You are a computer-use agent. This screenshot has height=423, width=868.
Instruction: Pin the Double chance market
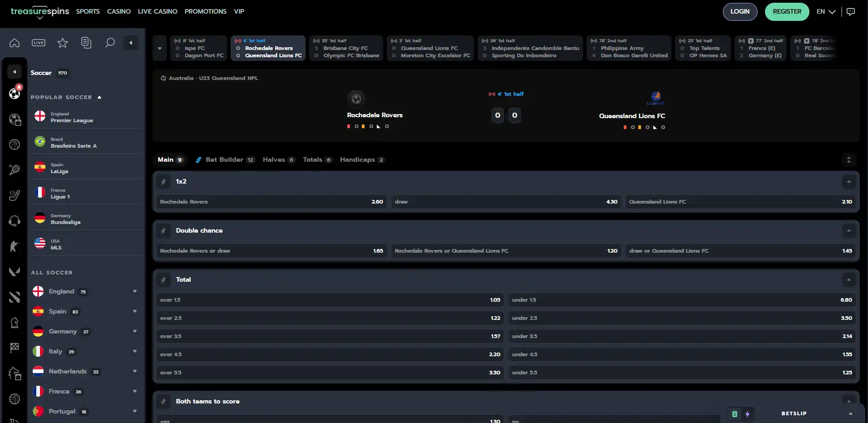(x=163, y=231)
